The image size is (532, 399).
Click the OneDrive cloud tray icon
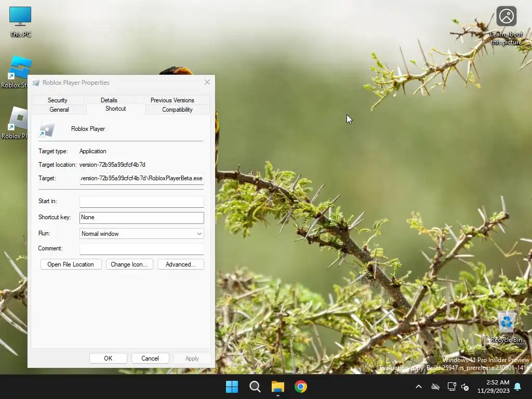tap(435, 387)
